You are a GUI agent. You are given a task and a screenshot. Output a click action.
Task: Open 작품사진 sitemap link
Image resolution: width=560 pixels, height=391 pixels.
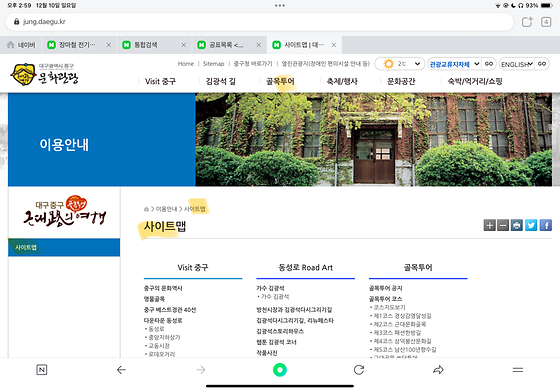click(x=267, y=353)
